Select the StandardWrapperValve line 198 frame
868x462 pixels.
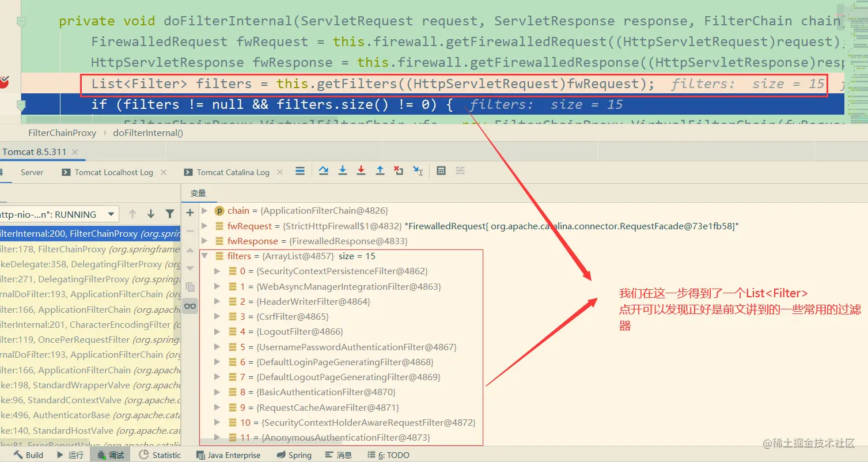click(x=90, y=385)
